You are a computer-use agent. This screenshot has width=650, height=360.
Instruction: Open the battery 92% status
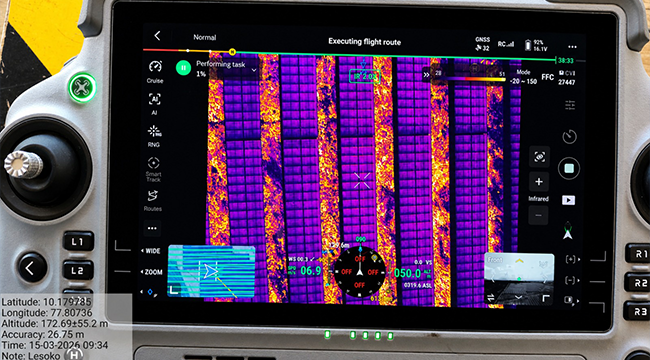point(535,45)
